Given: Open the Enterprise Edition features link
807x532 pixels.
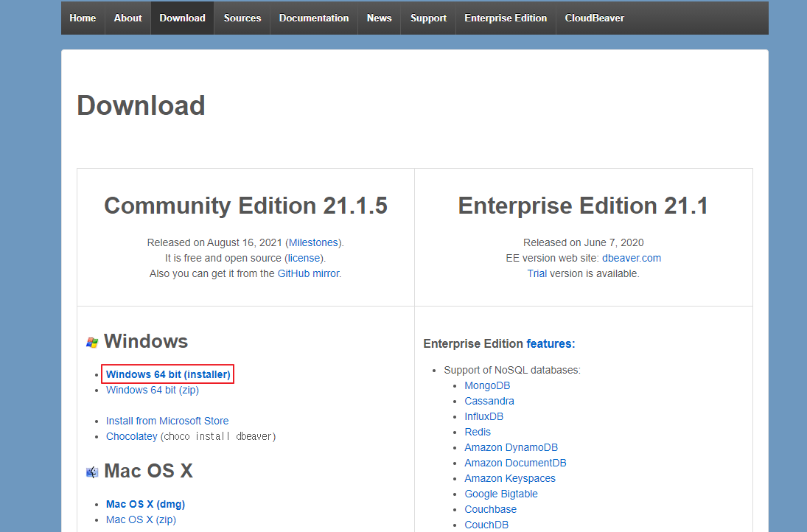Looking at the screenshot, I should 551,343.
